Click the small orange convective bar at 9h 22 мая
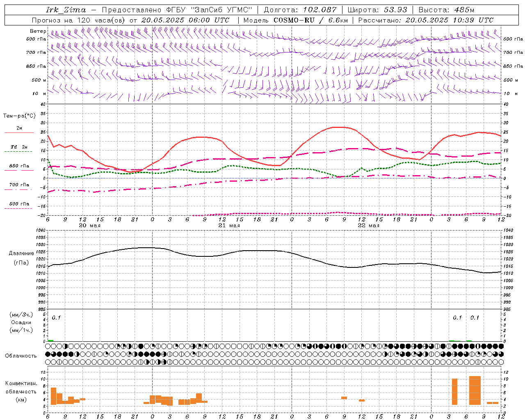 click(x=344, y=398)
